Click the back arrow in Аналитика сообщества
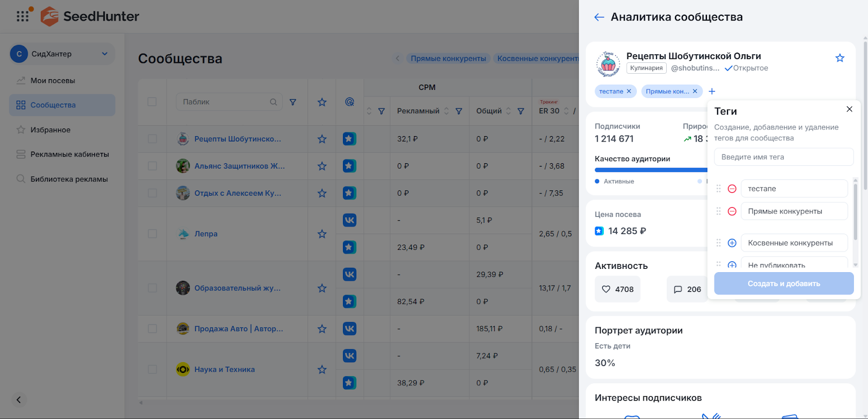Screen dimensions: 868x419 tap(599, 17)
